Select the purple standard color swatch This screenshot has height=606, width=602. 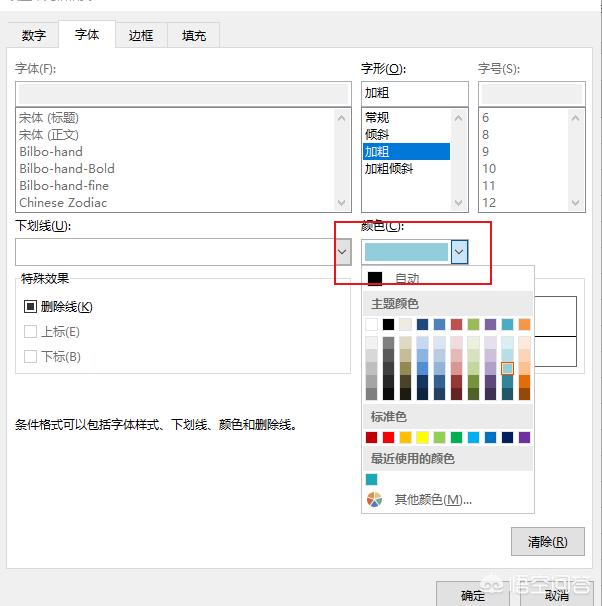(524, 437)
